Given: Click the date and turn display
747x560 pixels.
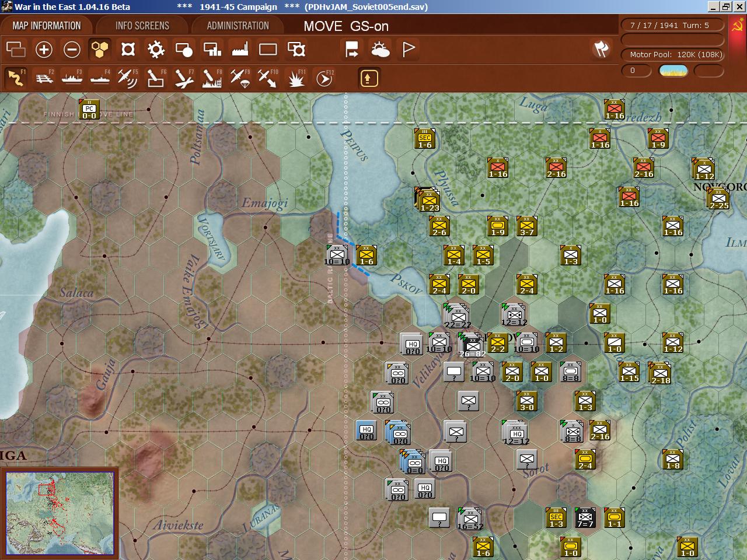Looking at the screenshot, I should tap(672, 25).
